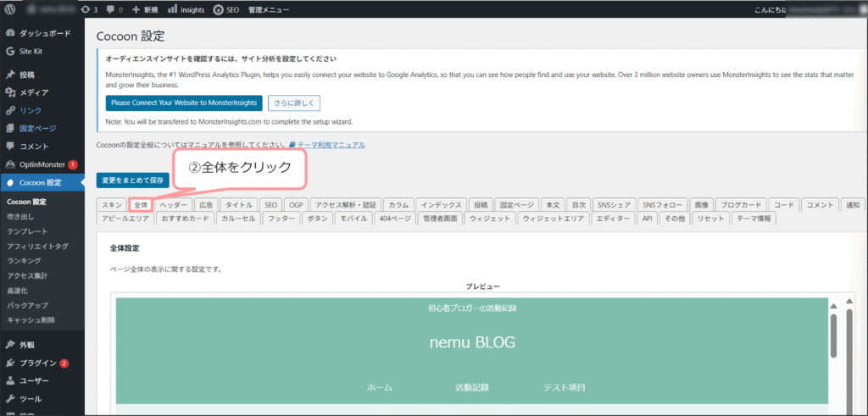Switch to the フッター tab
This screenshot has width=868, height=416.
tap(281, 219)
